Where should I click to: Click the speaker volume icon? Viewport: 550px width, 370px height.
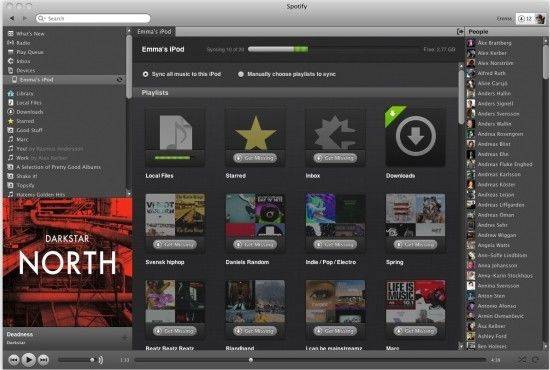[x=101, y=360]
